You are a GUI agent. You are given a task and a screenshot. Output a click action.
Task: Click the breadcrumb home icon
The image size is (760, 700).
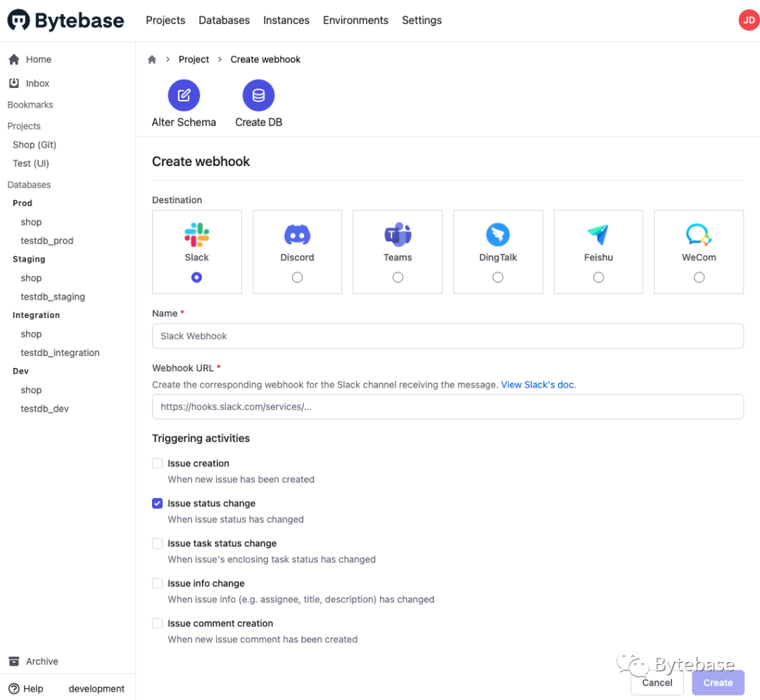(152, 59)
